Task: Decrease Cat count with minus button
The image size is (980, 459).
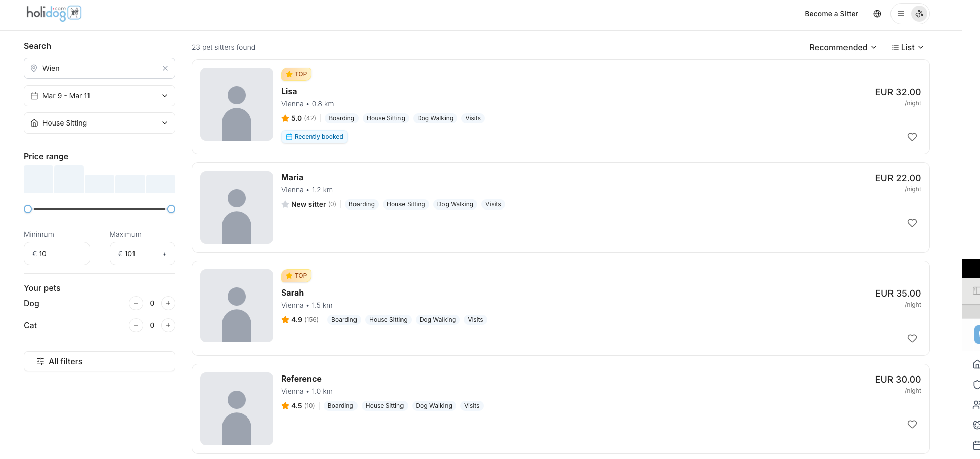Action: pyautogui.click(x=136, y=325)
